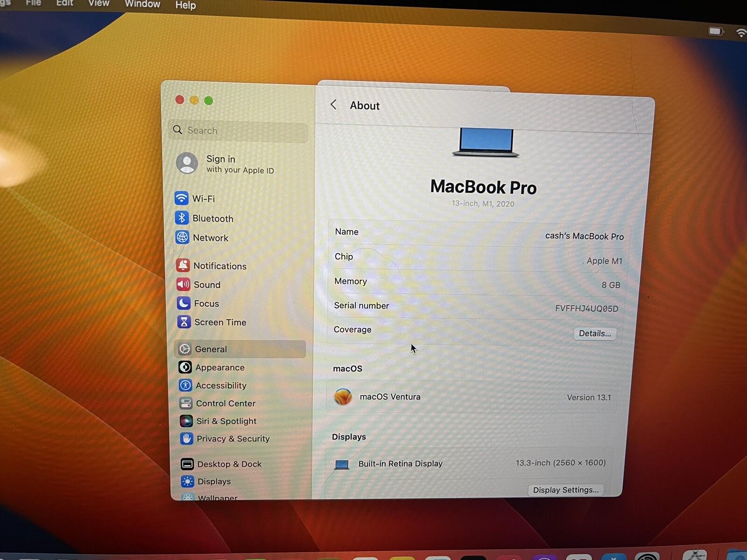Click the Apple ID avatar icon
747x560 pixels.
(187, 163)
